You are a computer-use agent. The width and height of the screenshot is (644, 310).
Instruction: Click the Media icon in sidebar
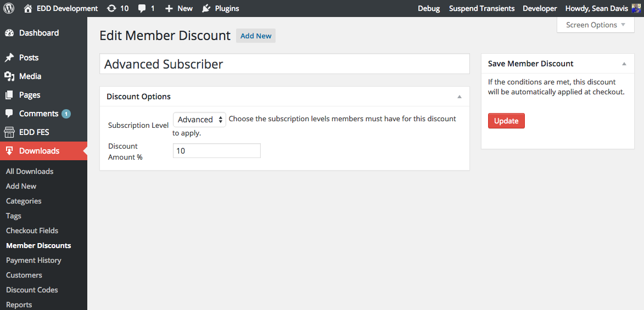point(9,76)
